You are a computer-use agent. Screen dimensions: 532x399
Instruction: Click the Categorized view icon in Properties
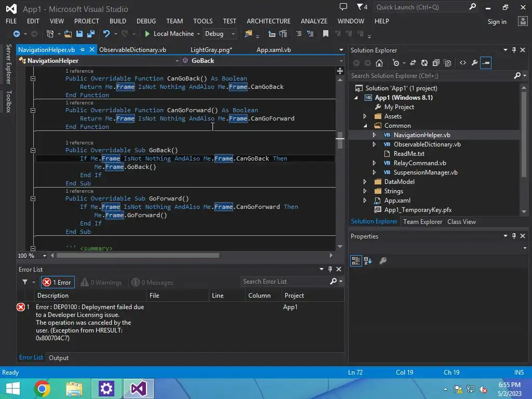[x=355, y=261]
